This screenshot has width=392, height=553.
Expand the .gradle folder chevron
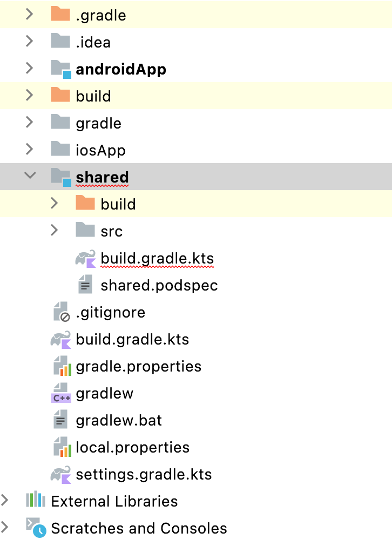30,14
